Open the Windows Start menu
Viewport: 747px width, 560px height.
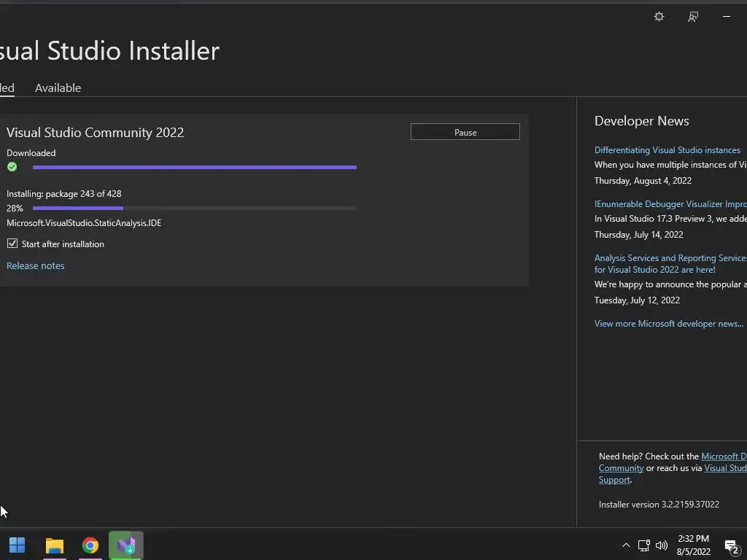pyautogui.click(x=18, y=545)
